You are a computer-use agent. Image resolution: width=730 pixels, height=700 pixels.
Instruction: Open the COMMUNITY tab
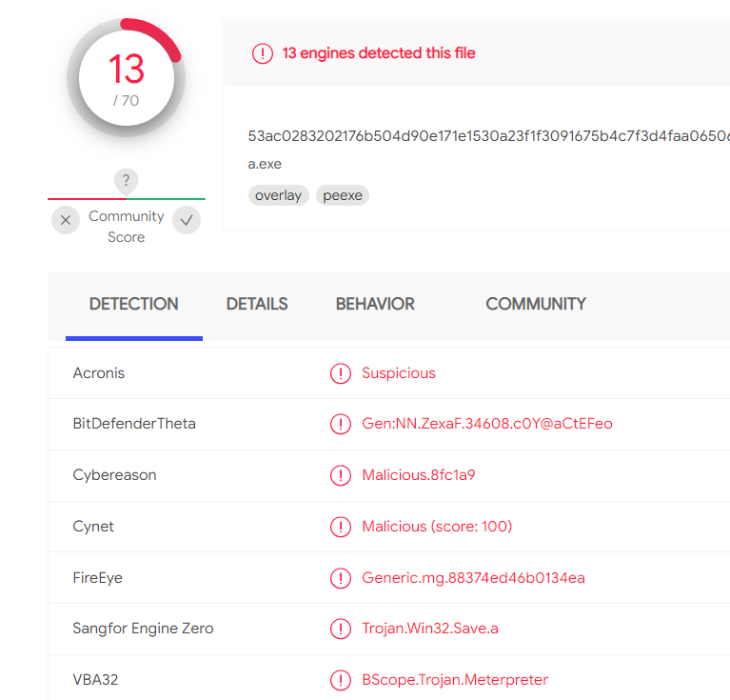point(536,304)
